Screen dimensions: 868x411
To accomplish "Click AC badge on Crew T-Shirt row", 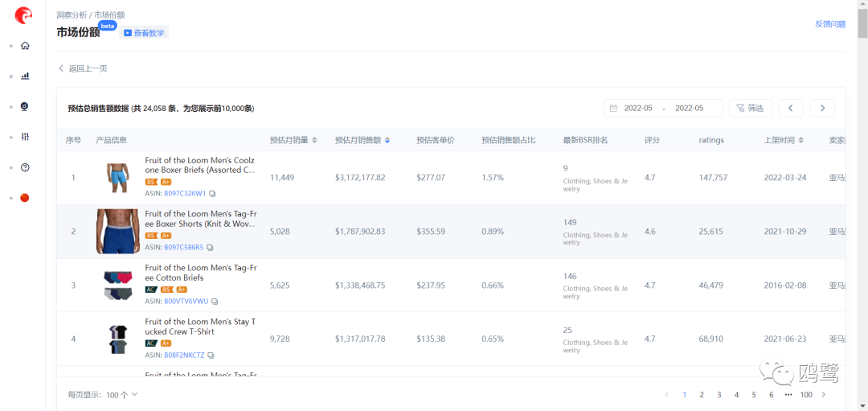I will 152,343.
